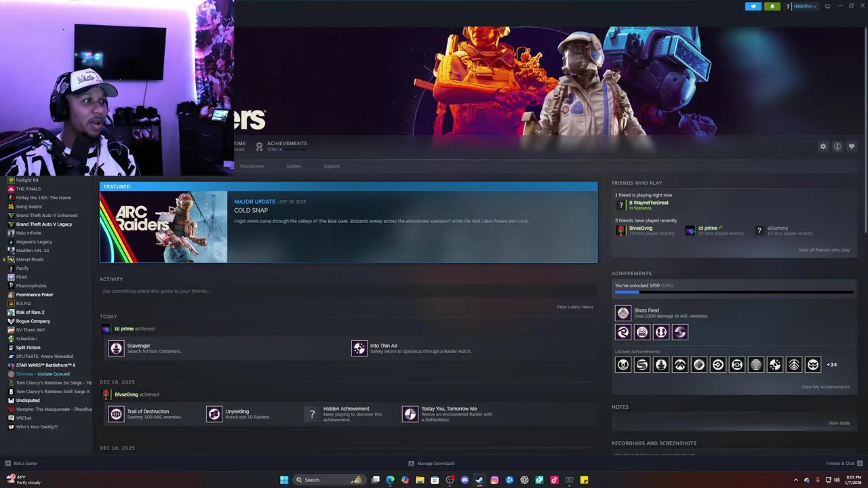Open the Windows Start menu
Screen dimensions: 868x488
[284, 480]
